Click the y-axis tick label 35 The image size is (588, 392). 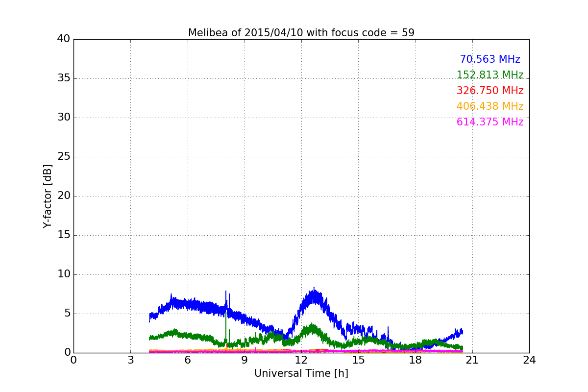click(x=64, y=78)
